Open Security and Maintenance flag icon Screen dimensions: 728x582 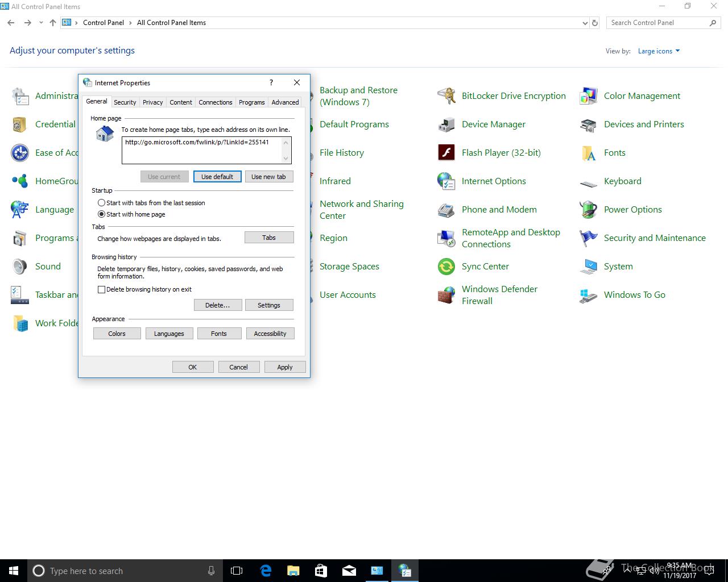pyautogui.click(x=589, y=238)
